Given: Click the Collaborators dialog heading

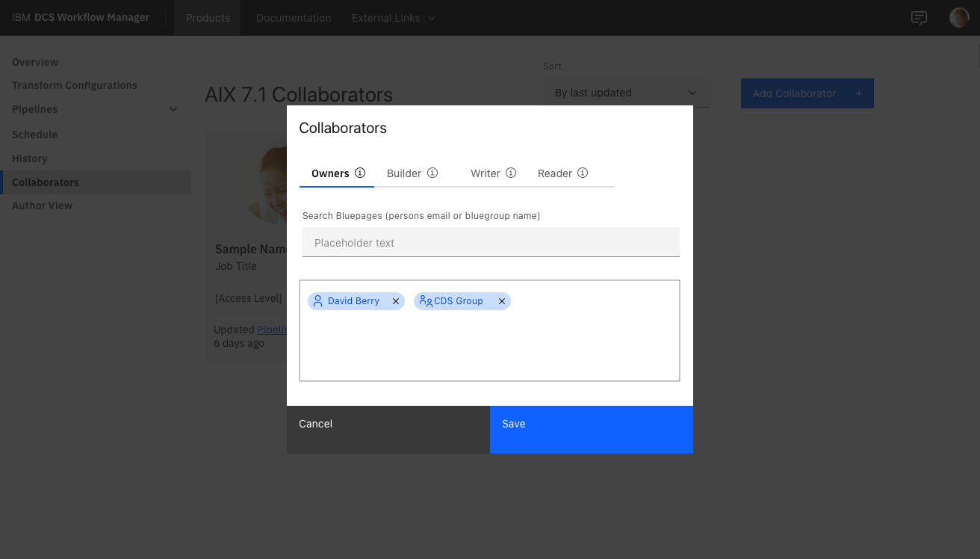Looking at the screenshot, I should coord(343,128).
